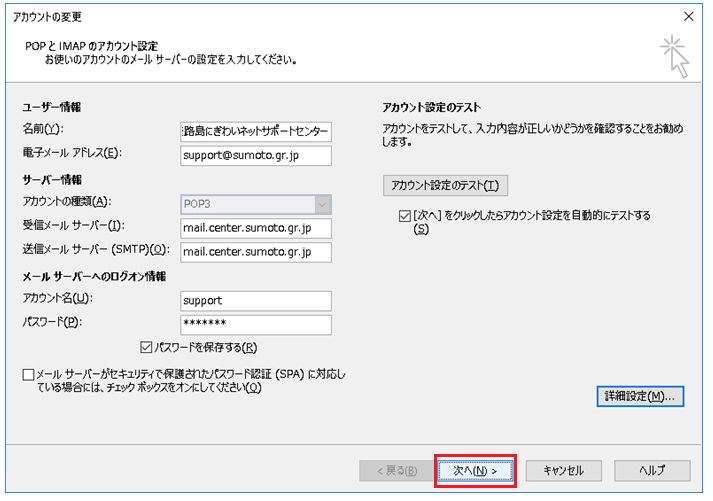Toggle パスワードを保存する(R) checkbox

pyautogui.click(x=146, y=348)
